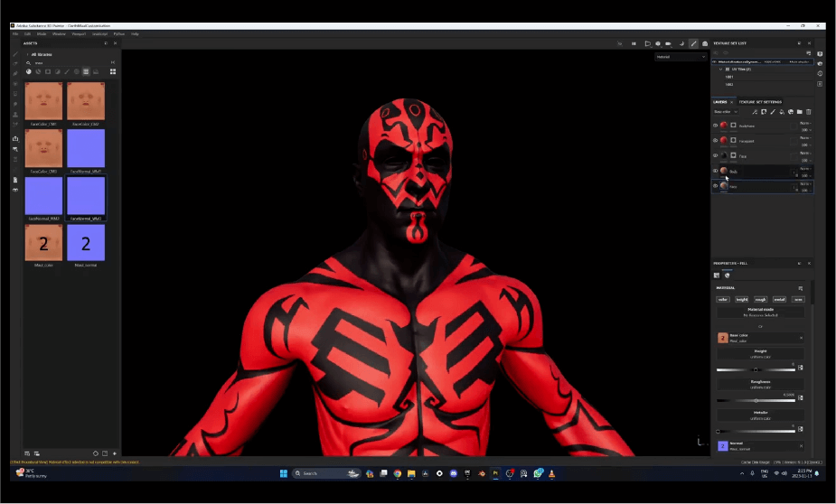
Task: Open the Edit menu
Action: pos(28,33)
